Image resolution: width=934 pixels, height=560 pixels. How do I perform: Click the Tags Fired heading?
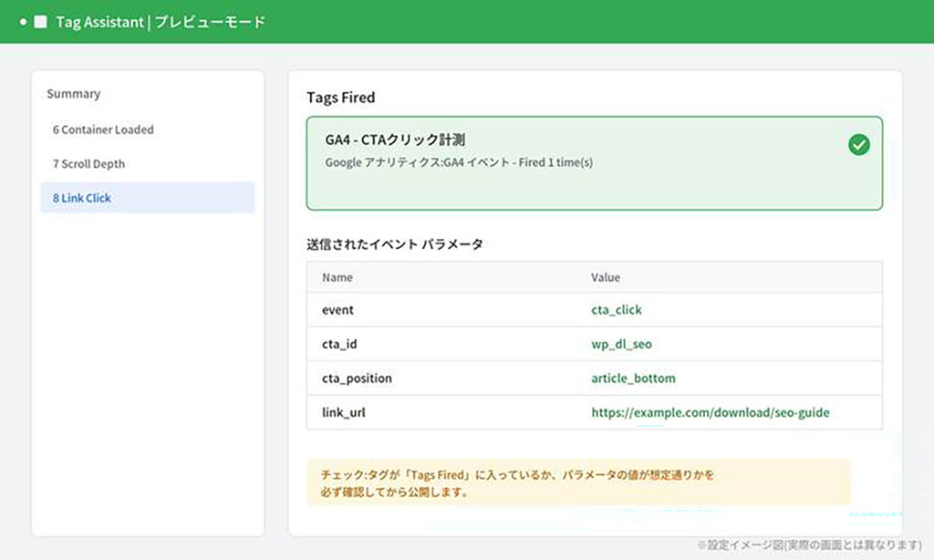[x=341, y=97]
